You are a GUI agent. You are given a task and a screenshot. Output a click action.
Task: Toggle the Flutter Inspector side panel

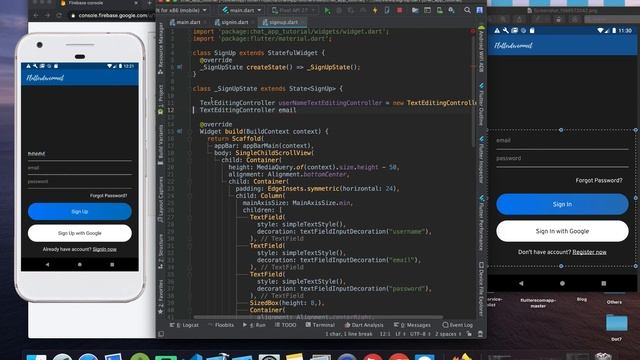pyautogui.click(x=482, y=160)
